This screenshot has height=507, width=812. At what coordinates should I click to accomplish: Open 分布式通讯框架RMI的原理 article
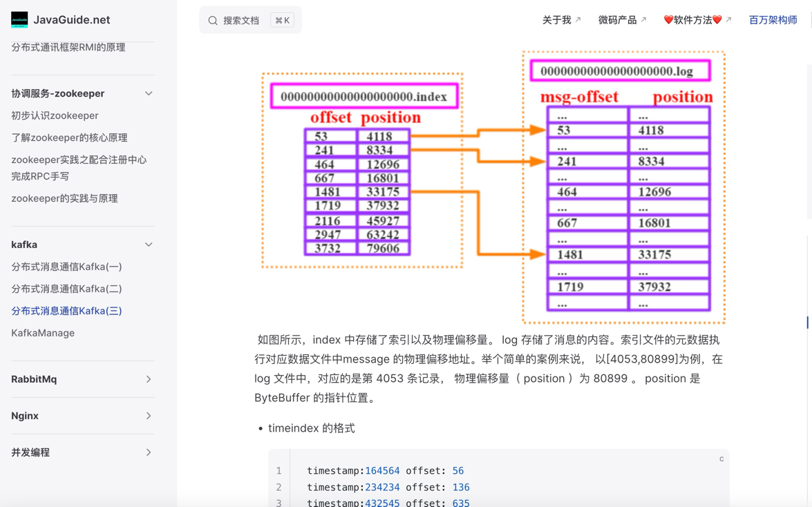coord(68,48)
